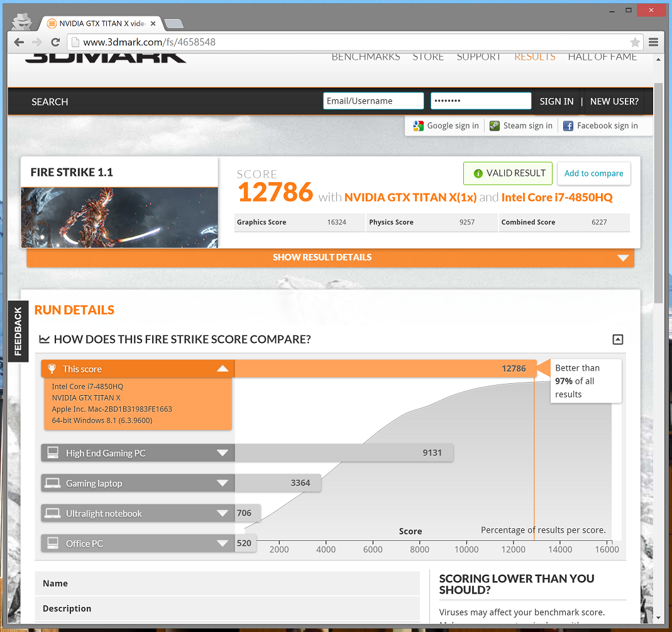Click the 3364 Gaming laptop bar
Viewport: 672px width, 632px height.
tap(278, 483)
